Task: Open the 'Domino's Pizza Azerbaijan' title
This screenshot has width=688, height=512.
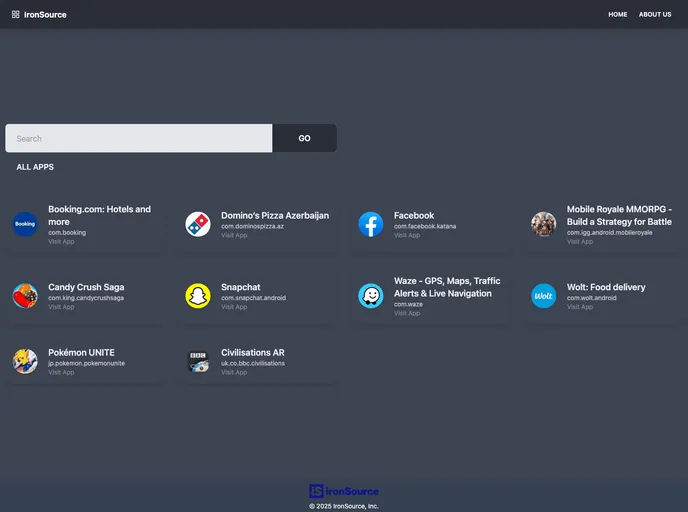Action: pos(275,215)
